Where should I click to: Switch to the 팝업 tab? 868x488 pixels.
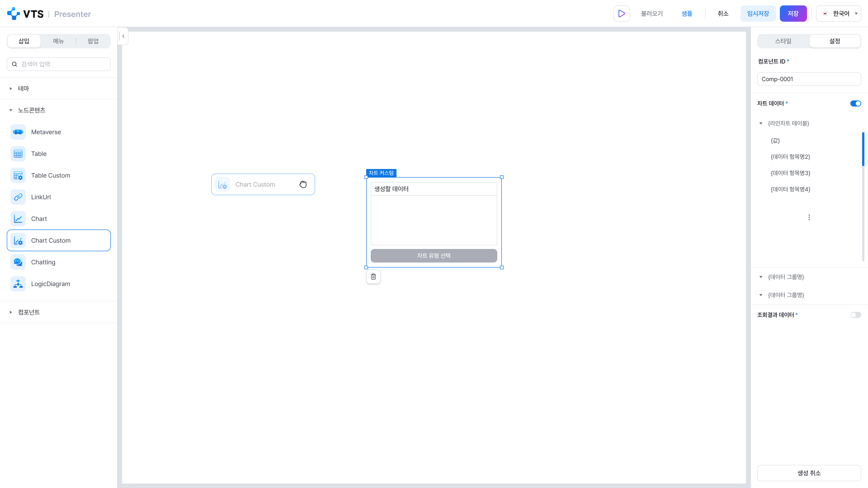point(93,41)
